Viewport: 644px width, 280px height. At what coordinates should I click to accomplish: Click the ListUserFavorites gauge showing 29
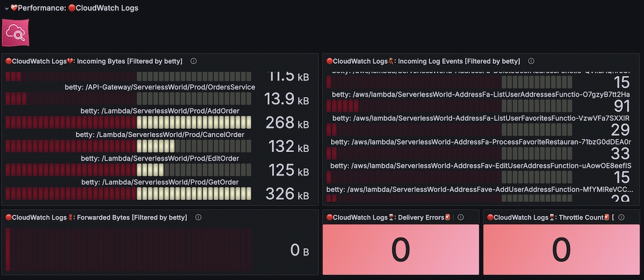click(449, 130)
